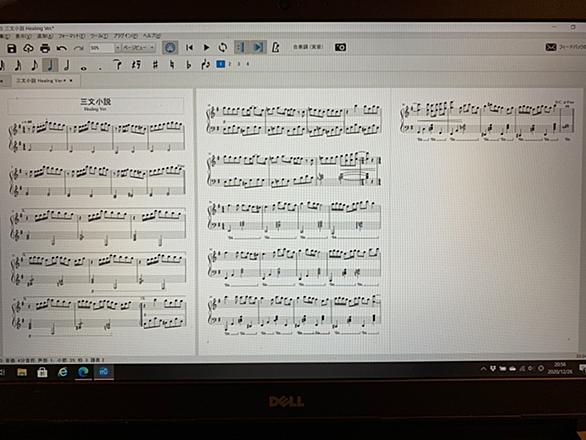The width and height of the screenshot is (586, 440).
Task: Open File Explorer from the taskbar
Action: (22, 372)
